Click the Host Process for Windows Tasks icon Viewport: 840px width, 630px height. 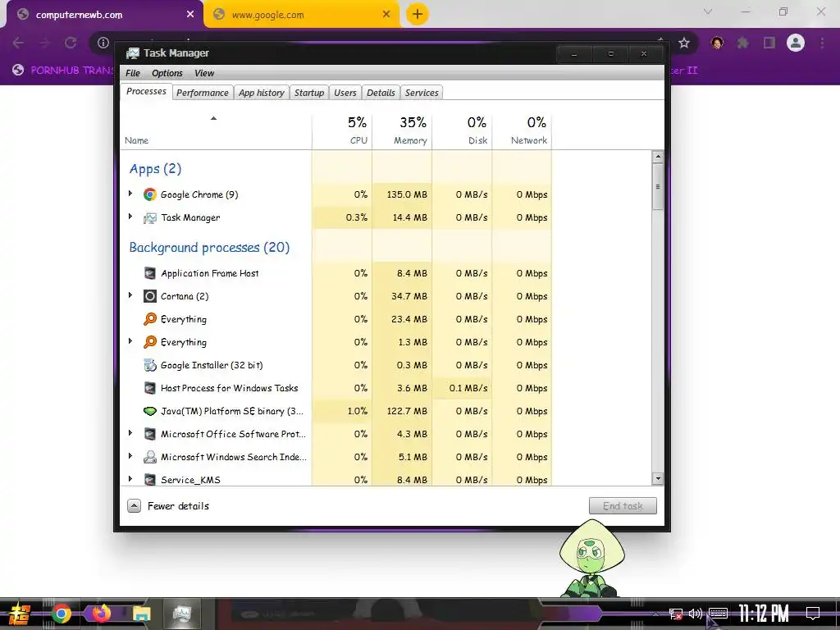(150, 388)
